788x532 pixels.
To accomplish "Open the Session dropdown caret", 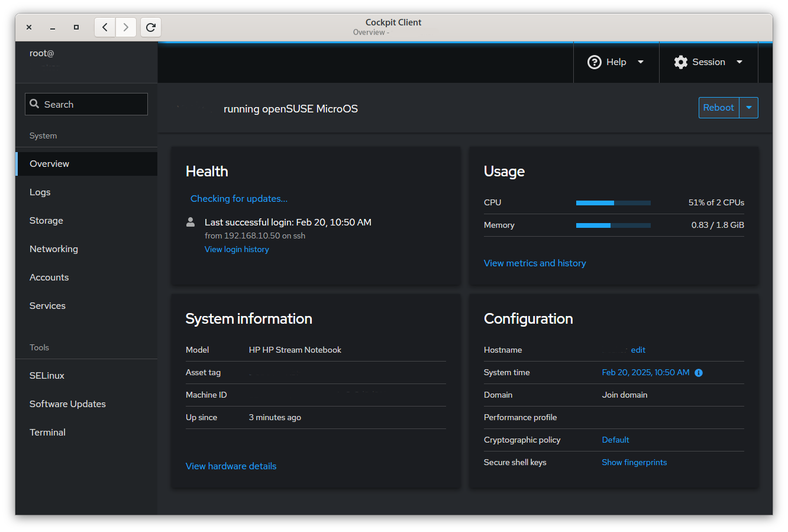I will point(739,62).
